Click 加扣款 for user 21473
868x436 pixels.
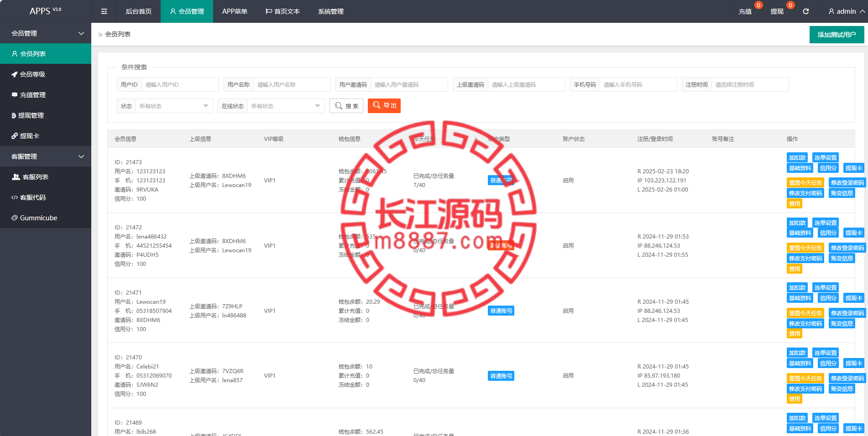pyautogui.click(x=797, y=157)
